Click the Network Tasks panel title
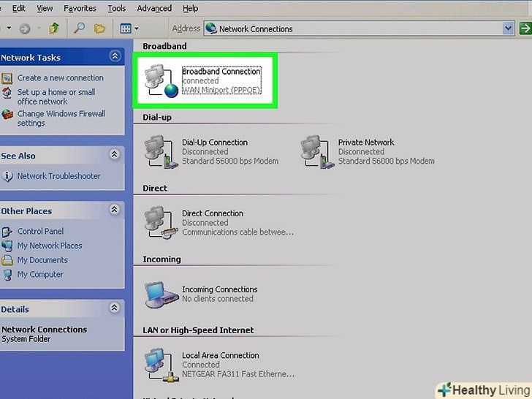Screen dimensions: 532x399 [x=31, y=58]
